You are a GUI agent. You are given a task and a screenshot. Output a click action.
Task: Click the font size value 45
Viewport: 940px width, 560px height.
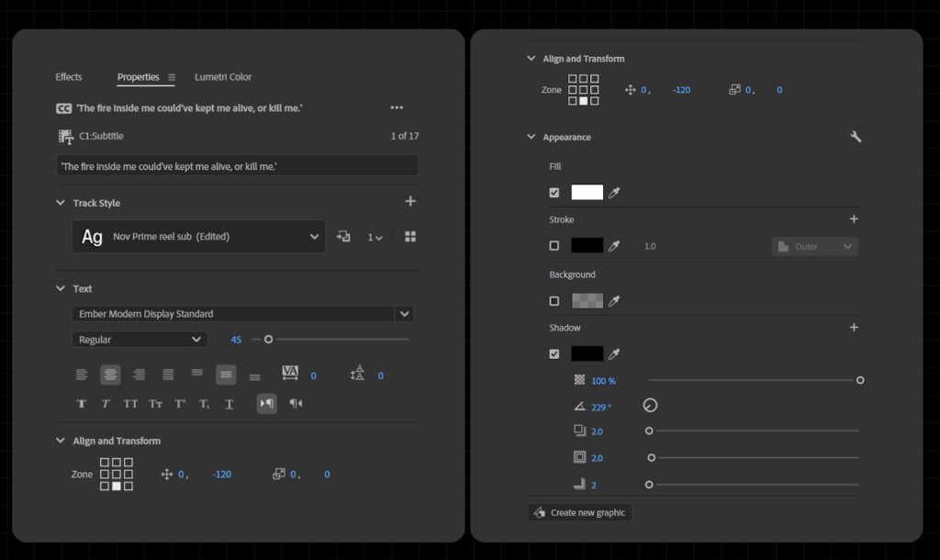(x=236, y=340)
